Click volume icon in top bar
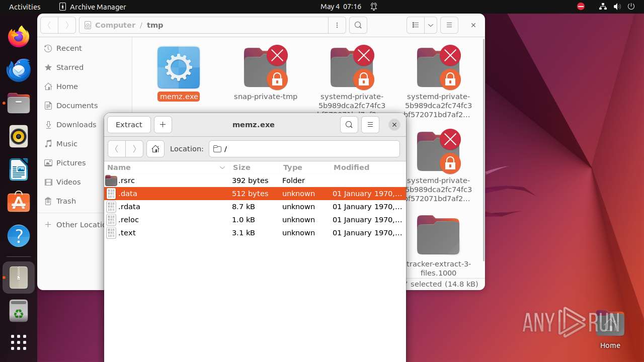Viewport: 644px width, 362px height. 617,7
